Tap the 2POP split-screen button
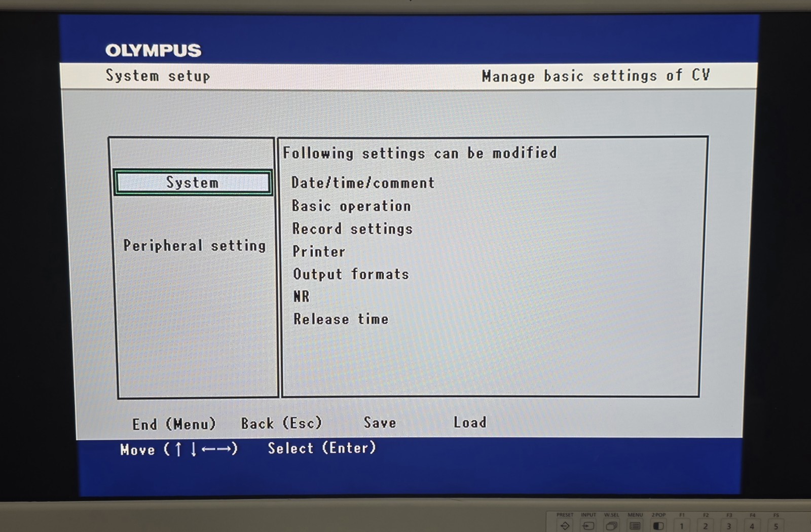The image size is (811, 532). [x=658, y=525]
